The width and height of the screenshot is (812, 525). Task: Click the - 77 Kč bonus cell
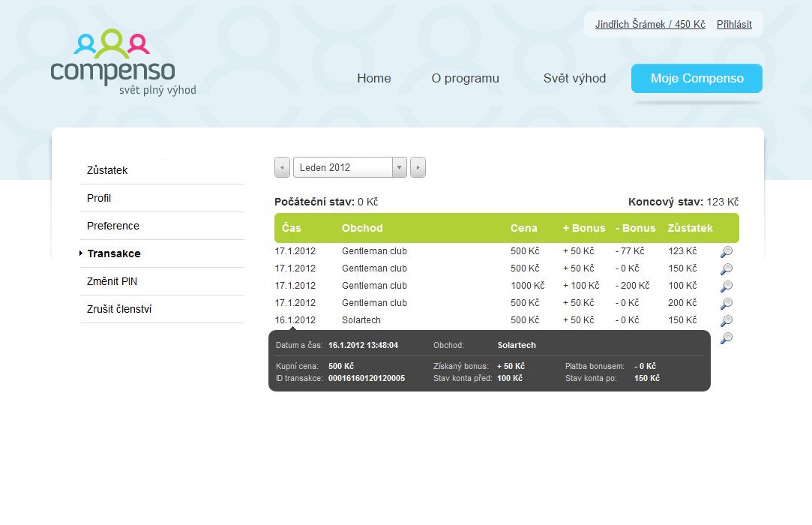coord(630,251)
